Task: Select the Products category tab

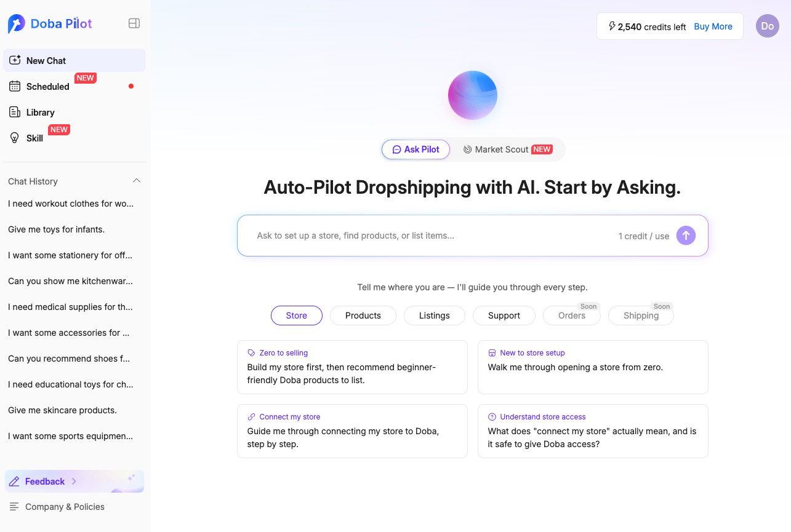Action: pos(363,316)
